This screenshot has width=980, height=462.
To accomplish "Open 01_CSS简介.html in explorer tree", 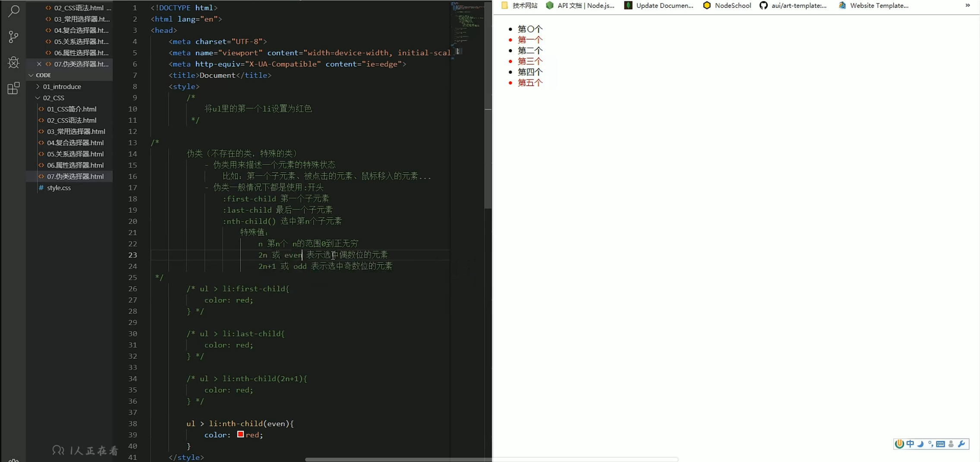I will point(69,109).
